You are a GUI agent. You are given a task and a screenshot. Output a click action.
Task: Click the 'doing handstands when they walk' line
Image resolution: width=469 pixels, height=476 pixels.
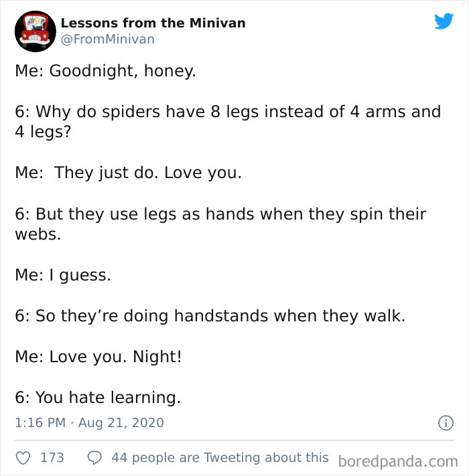210,316
